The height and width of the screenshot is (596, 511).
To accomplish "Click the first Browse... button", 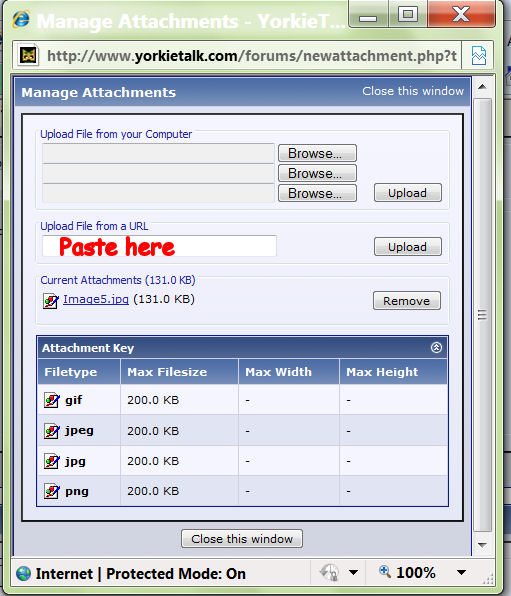I will pos(317,153).
